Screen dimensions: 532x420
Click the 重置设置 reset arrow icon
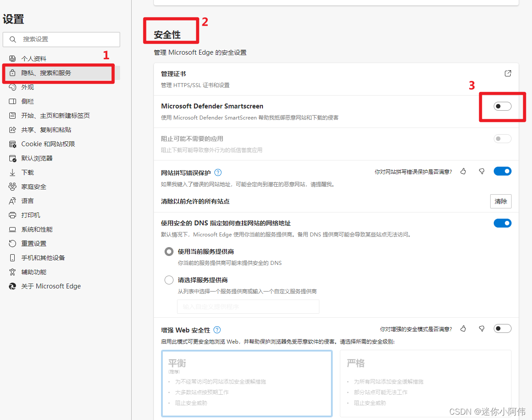[12, 244]
